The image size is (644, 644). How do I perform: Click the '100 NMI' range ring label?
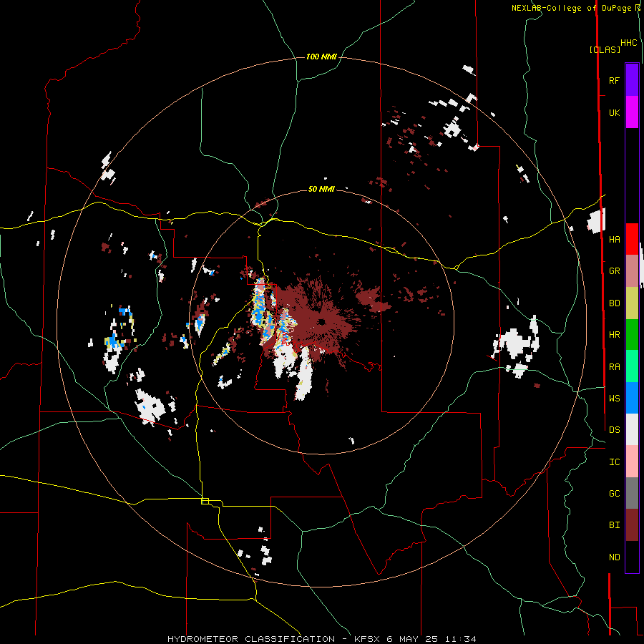[x=321, y=57]
